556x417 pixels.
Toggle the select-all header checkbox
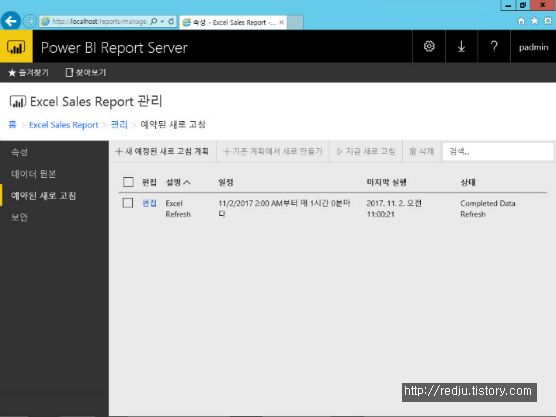[128, 182]
